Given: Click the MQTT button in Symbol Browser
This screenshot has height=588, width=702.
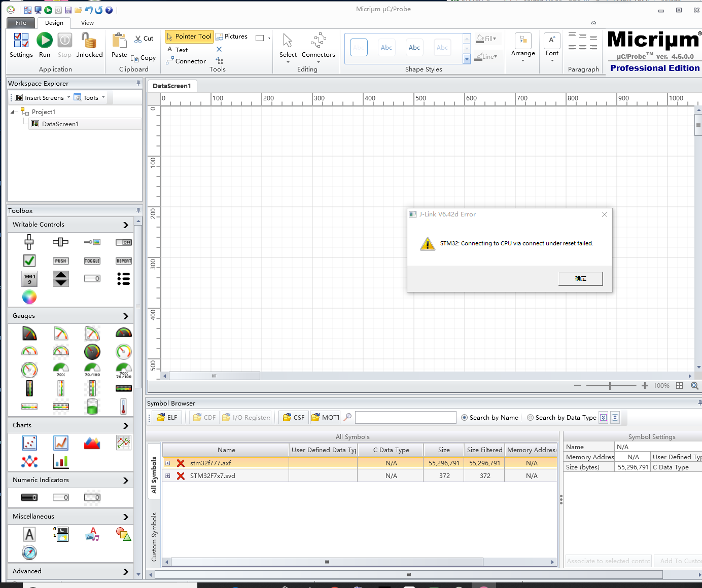Looking at the screenshot, I should tap(325, 417).
